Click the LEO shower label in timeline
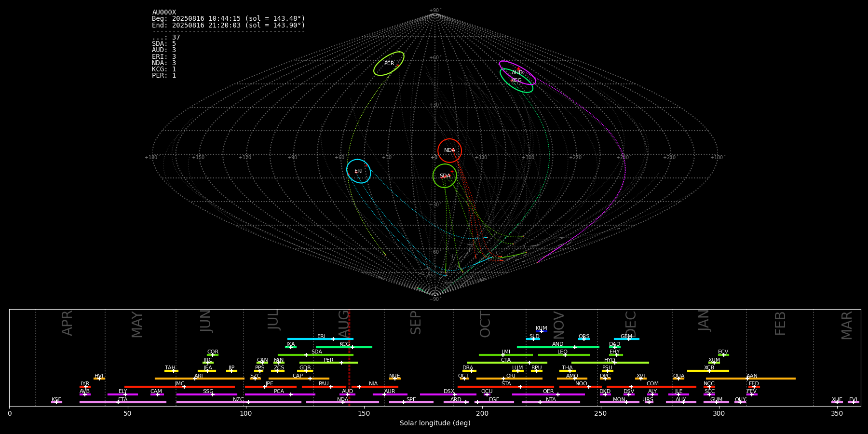The image size is (868, 434). point(563,352)
